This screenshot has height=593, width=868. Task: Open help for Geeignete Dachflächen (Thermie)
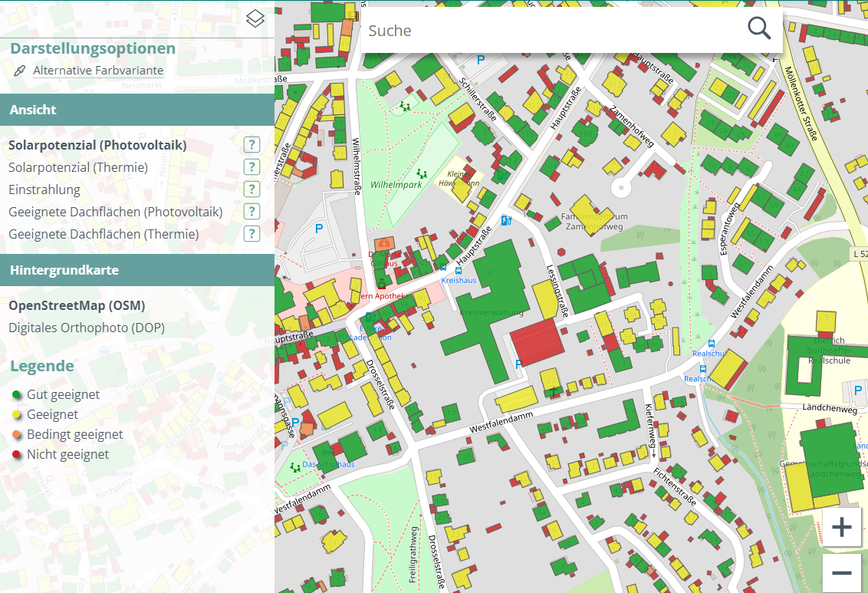click(x=252, y=234)
